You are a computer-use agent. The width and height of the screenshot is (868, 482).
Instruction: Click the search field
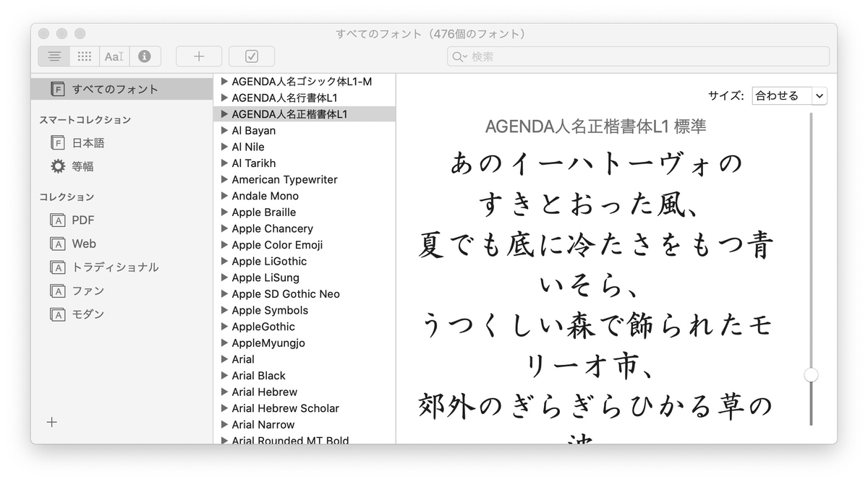(638, 56)
